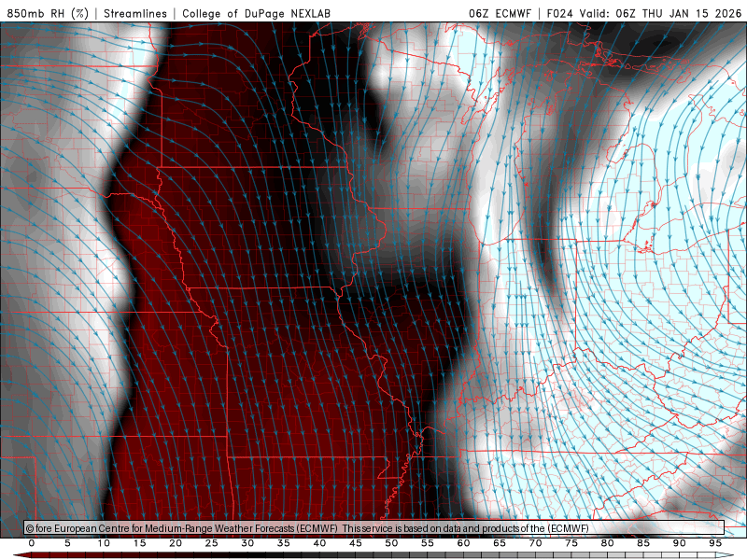Viewport: 747px width, 560px height.
Task: Click the '06Z ECMWF' model run label
Action: pos(500,13)
